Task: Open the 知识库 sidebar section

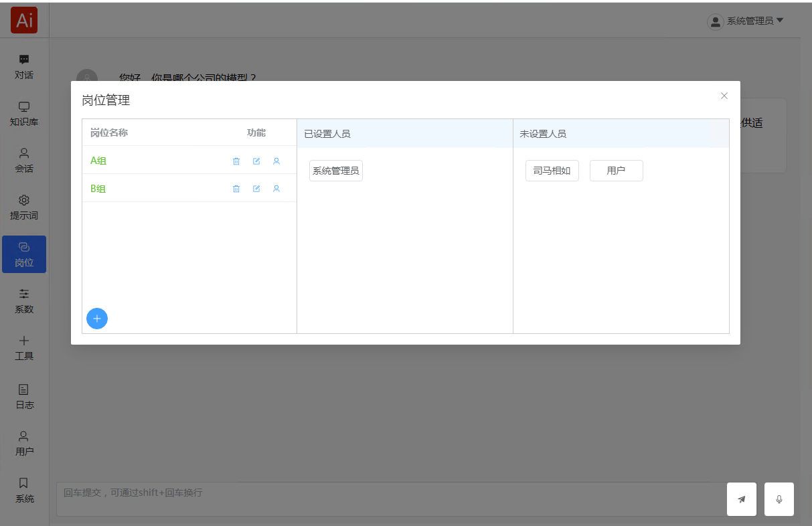Action: 24,114
